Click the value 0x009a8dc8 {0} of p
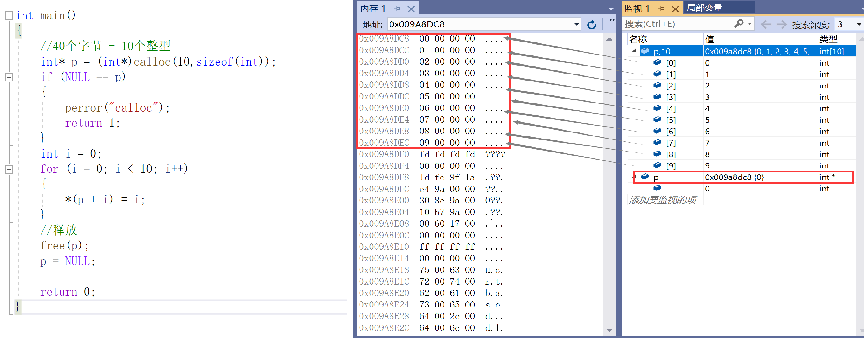 (x=734, y=177)
